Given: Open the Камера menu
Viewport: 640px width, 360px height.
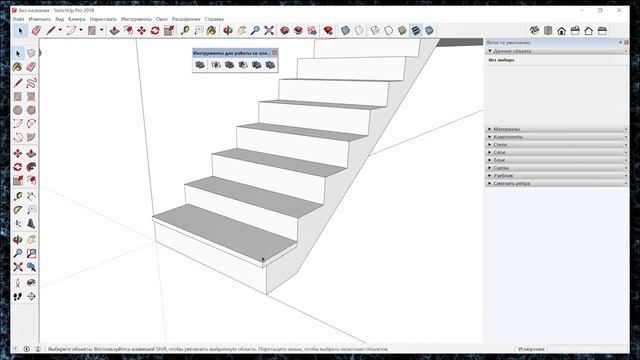Looking at the screenshot, I should click(77, 19).
